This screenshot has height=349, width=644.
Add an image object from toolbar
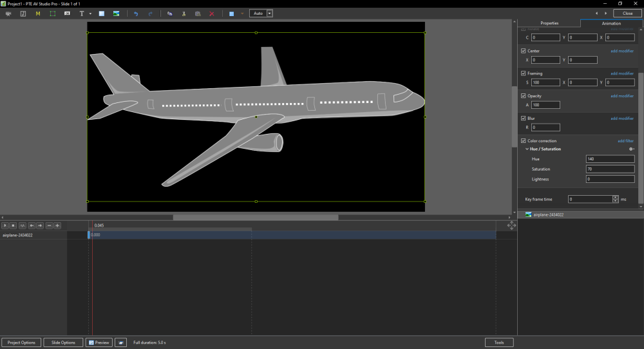[116, 14]
